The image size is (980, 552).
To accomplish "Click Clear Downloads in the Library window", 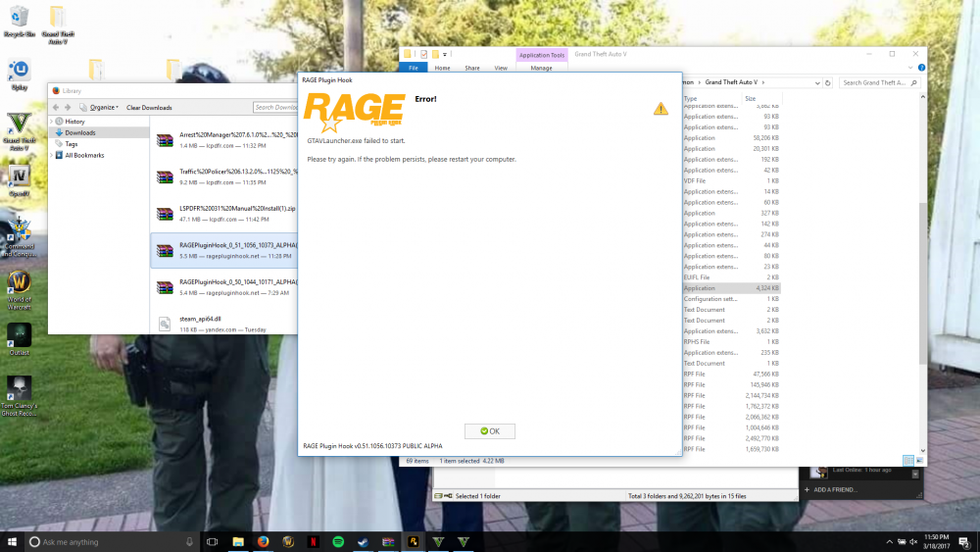I will click(x=149, y=108).
